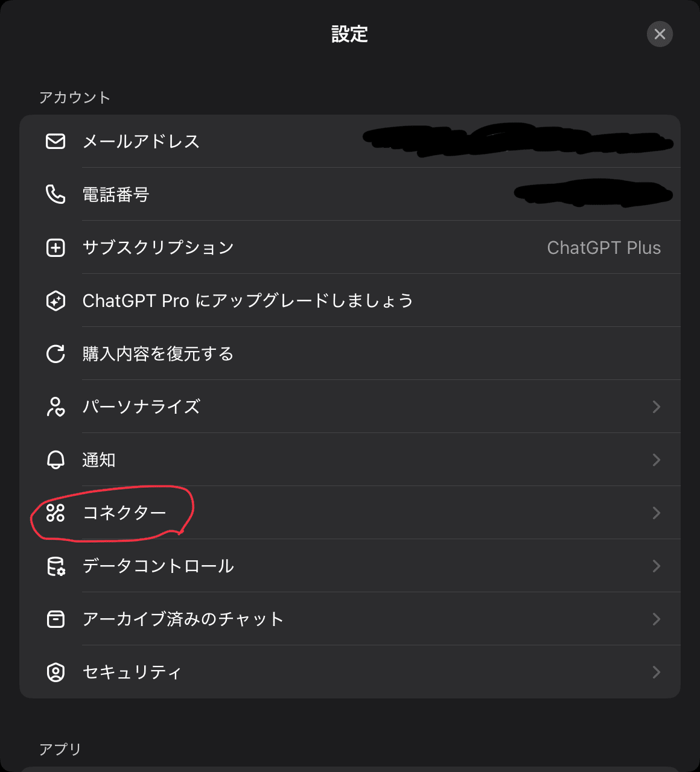Expand the パーソナライズ settings via its chevron
This screenshot has width=700, height=772.
click(x=657, y=407)
